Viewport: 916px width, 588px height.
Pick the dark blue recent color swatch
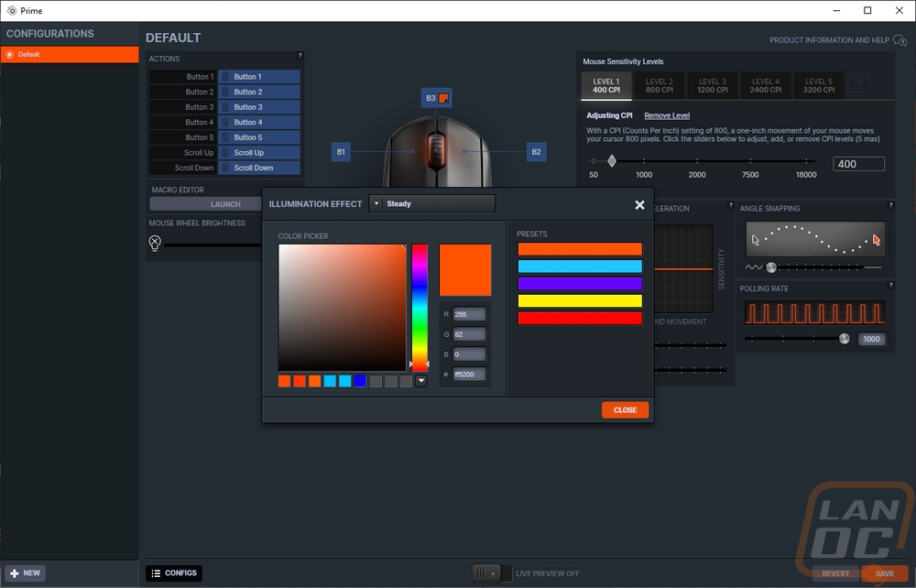[360, 381]
